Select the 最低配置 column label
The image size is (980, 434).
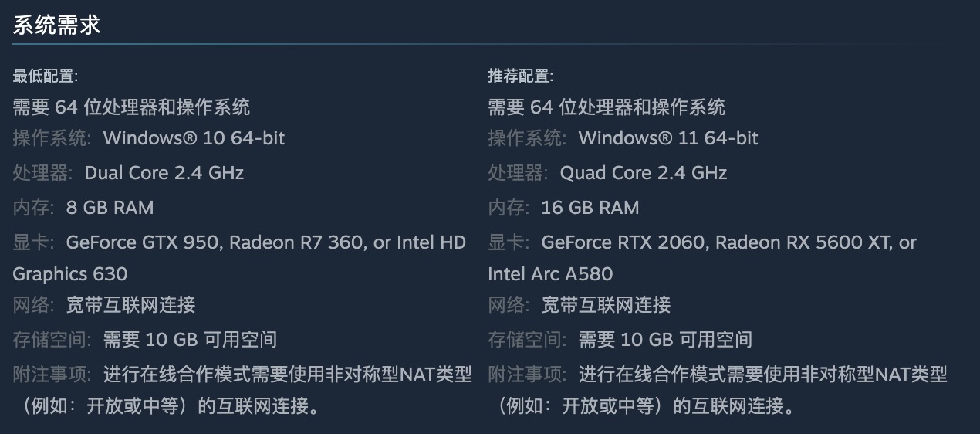click(x=46, y=76)
